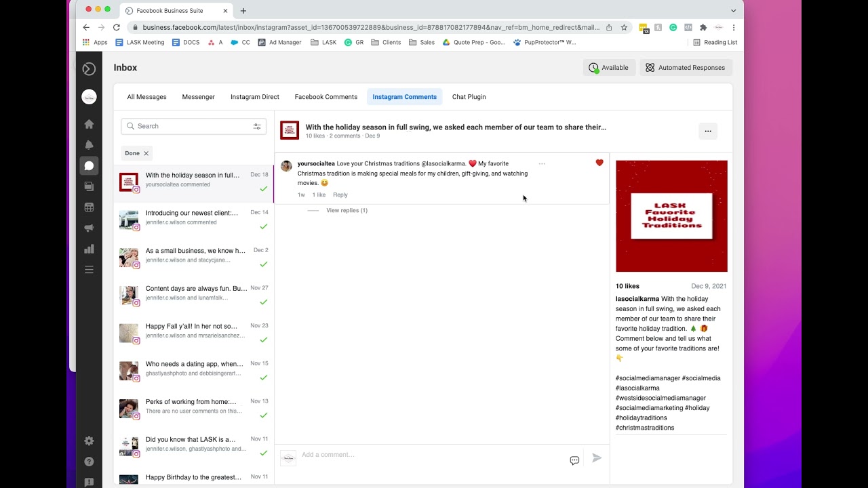
Task: Toggle done checkmark on Nov 15 conversation
Action: pyautogui.click(x=264, y=378)
